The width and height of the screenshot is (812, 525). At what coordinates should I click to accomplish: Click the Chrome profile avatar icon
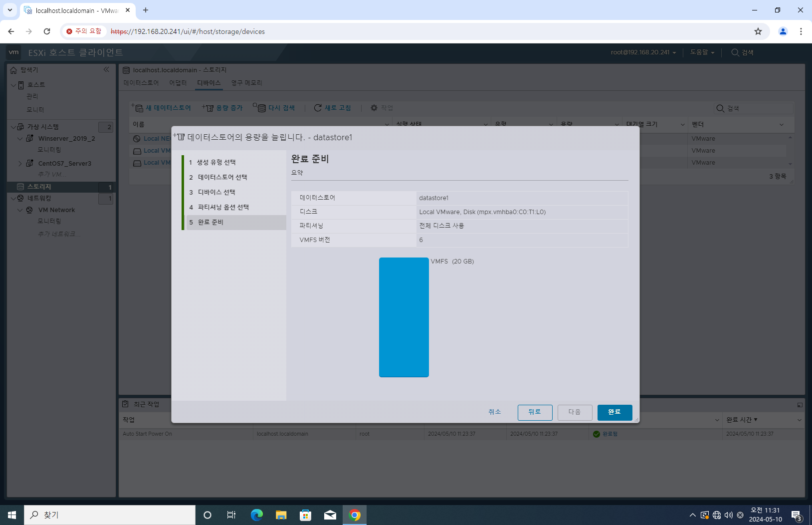pyautogui.click(x=783, y=31)
